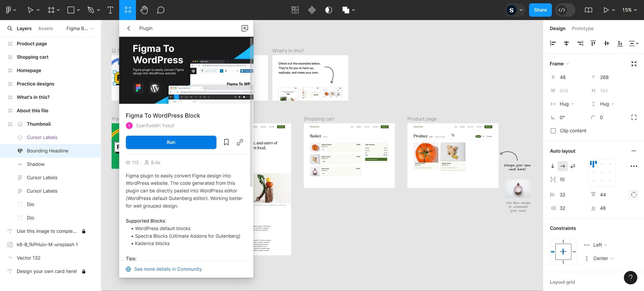Run the Figma To WordPress plugin
Viewport: 644px width, 291px height.
pyautogui.click(x=171, y=142)
